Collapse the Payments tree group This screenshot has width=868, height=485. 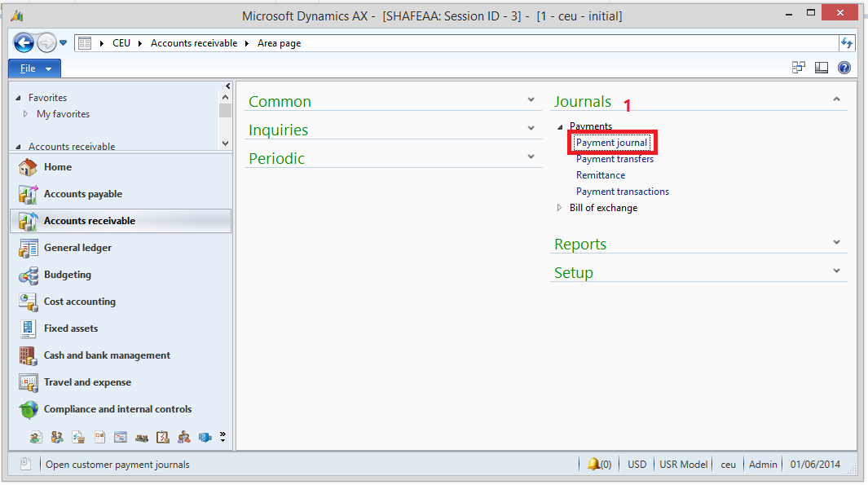click(x=560, y=127)
